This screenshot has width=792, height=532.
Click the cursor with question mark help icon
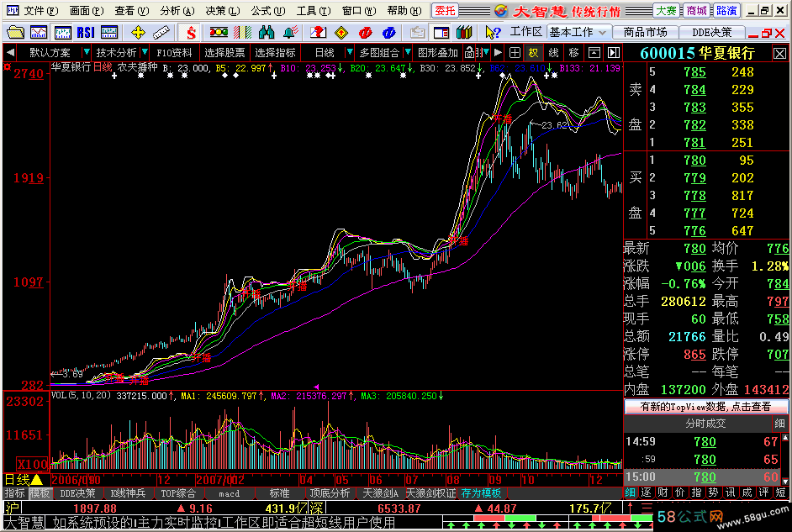[x=493, y=33]
